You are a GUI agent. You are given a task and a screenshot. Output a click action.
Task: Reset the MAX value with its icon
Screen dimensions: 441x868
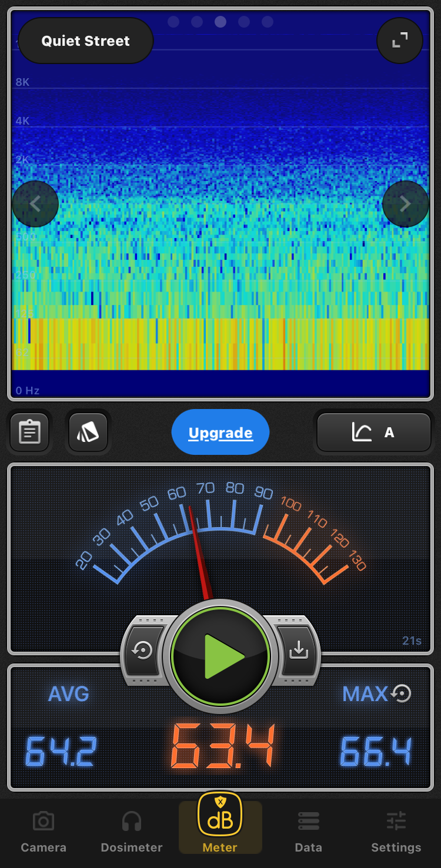(x=402, y=693)
